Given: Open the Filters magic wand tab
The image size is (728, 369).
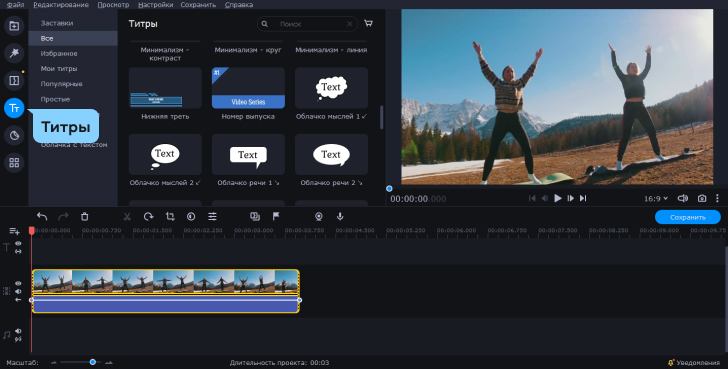Looking at the screenshot, I should pyautogui.click(x=14, y=53).
